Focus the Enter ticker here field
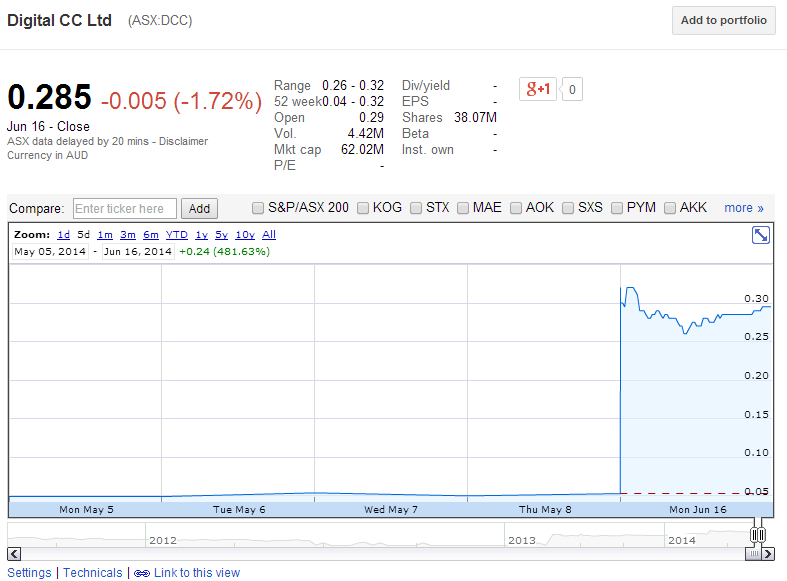The image size is (787, 581). click(125, 208)
